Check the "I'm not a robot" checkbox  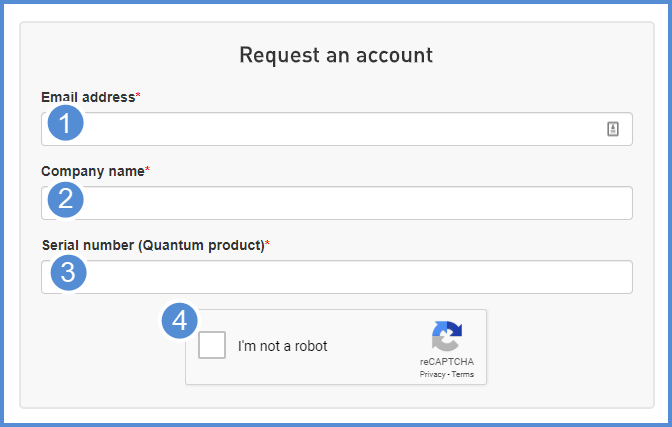212,346
